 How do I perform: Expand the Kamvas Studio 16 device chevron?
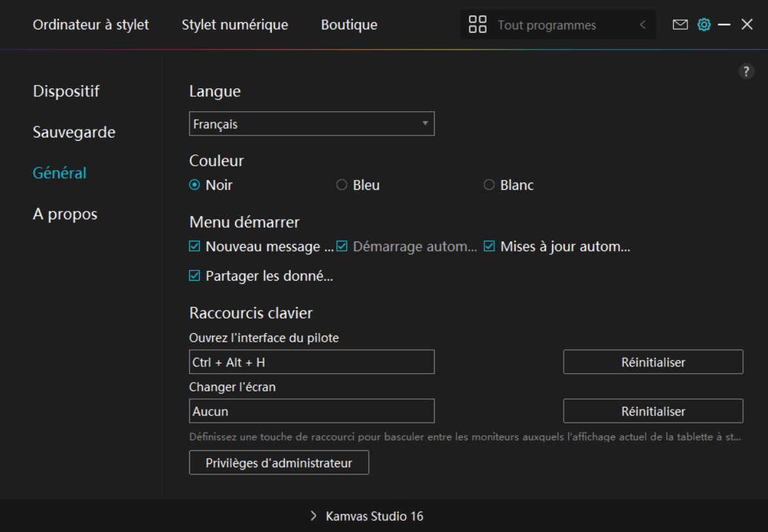pos(314,516)
